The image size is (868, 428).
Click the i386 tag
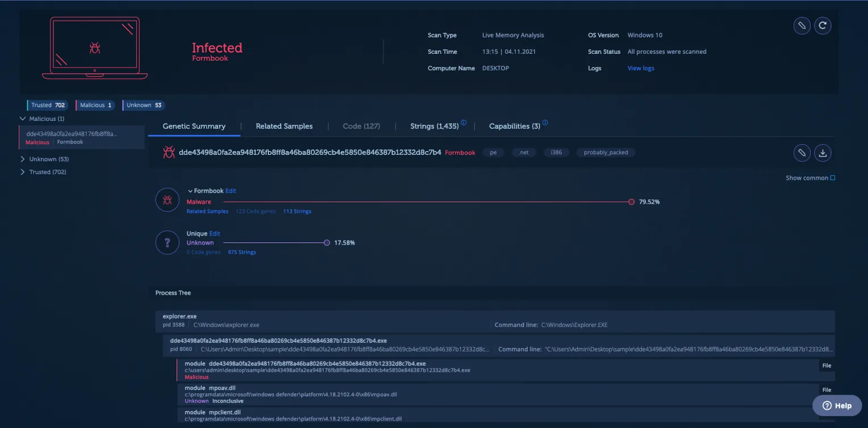(556, 153)
